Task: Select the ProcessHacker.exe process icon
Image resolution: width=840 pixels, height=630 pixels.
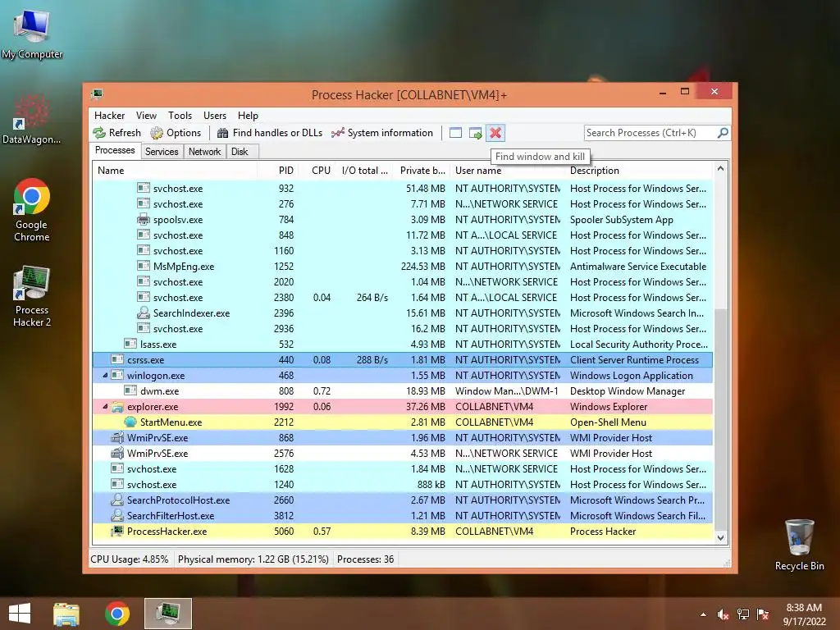Action: point(116,531)
